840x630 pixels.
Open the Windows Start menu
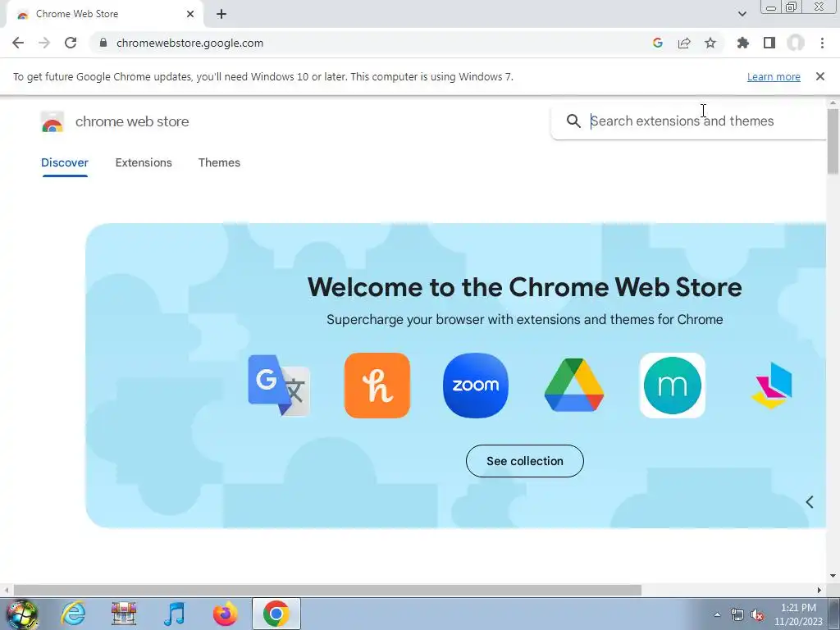pos(22,614)
